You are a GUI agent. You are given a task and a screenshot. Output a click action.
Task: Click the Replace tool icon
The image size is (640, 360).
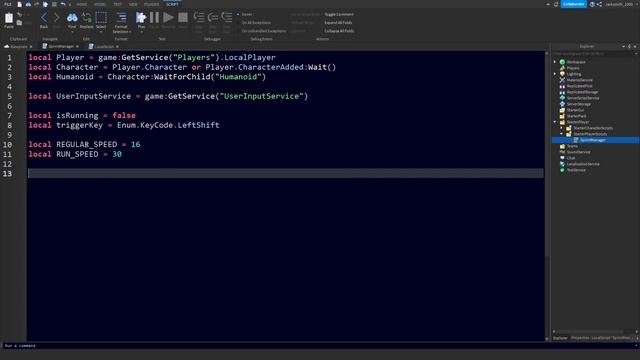click(87, 18)
